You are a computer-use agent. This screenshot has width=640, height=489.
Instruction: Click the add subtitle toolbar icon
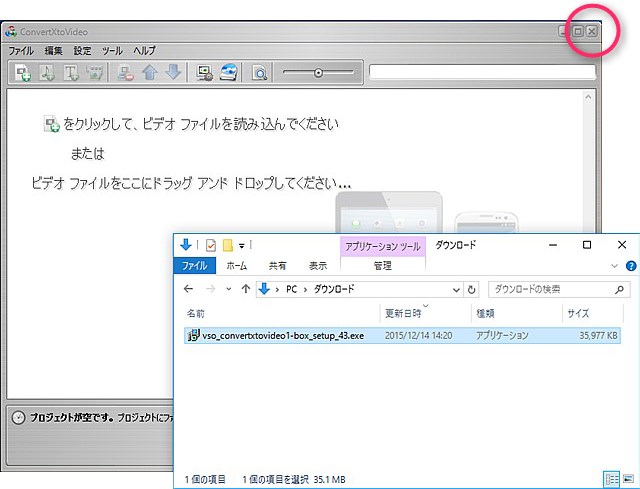tap(71, 73)
